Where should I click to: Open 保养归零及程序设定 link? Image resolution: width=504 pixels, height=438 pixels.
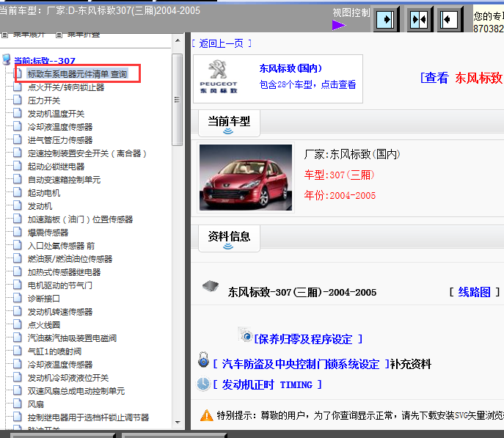tap(308, 339)
